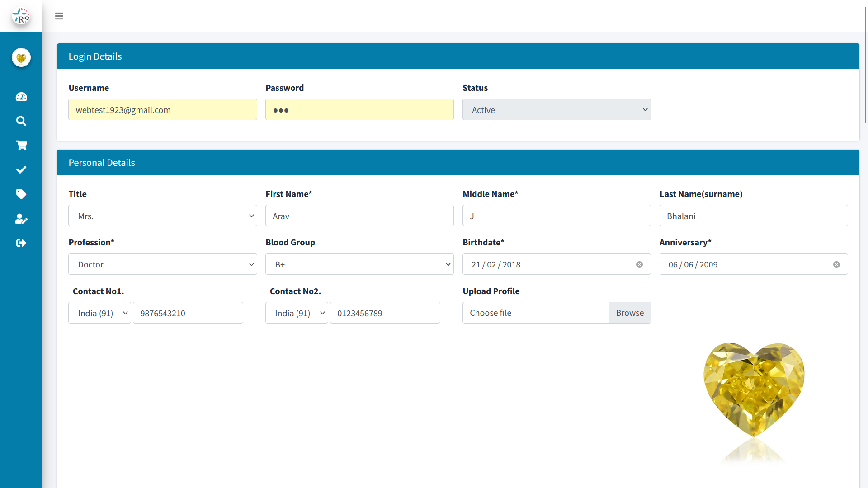The image size is (868, 488).
Task: Clear the Birthdate field with its X icon
Action: [x=639, y=265]
